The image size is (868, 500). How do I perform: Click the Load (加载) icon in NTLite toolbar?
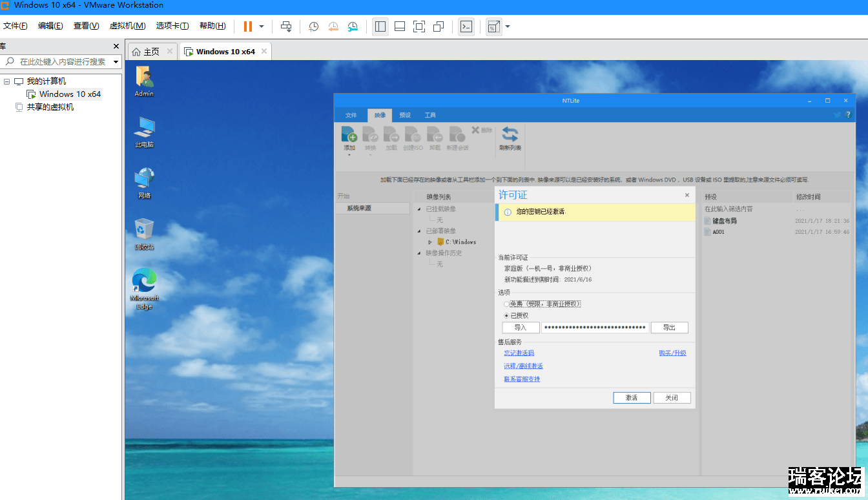(391, 134)
